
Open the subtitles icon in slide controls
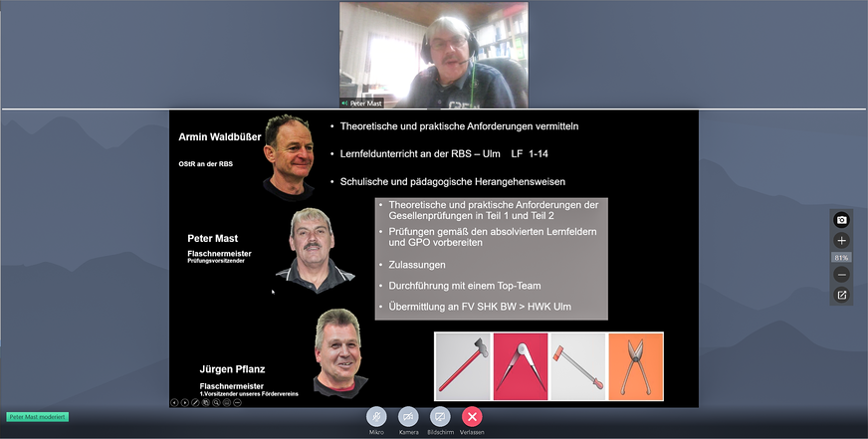(227, 402)
